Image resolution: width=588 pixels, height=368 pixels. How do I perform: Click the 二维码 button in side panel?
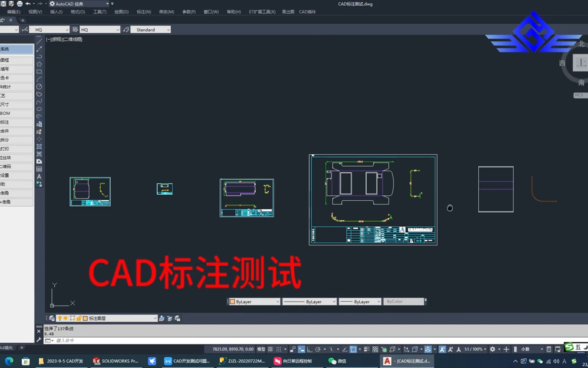pos(17,166)
